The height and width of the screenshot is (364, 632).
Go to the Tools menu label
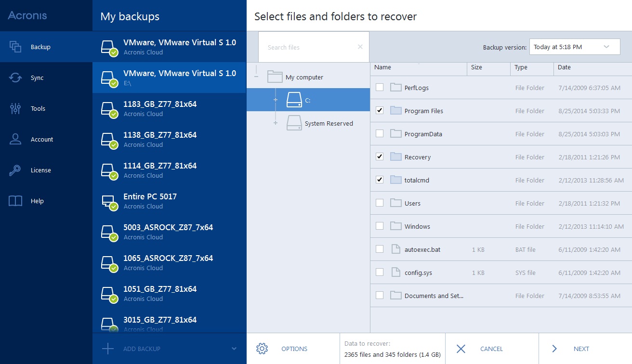pos(38,109)
